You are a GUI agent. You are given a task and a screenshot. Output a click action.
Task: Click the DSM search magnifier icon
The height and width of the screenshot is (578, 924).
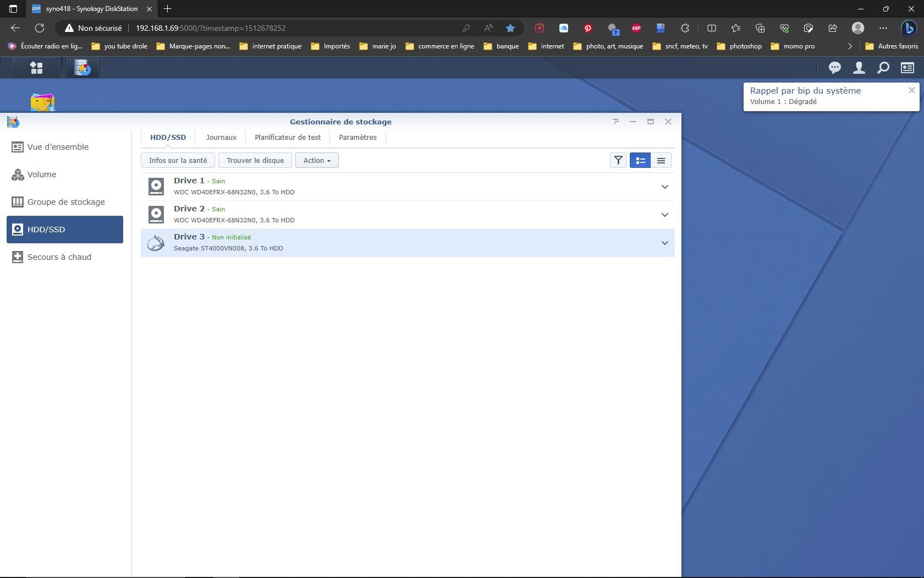click(883, 68)
